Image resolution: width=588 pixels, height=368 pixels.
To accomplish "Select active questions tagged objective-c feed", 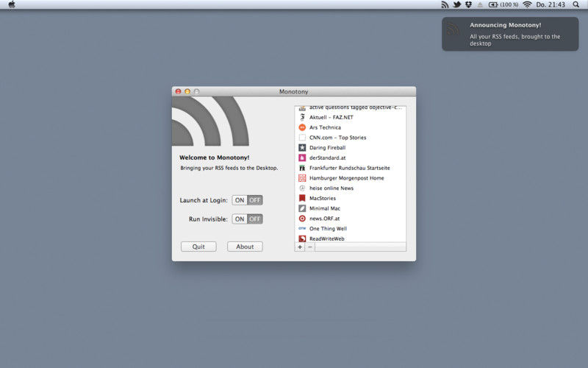I will [351, 108].
